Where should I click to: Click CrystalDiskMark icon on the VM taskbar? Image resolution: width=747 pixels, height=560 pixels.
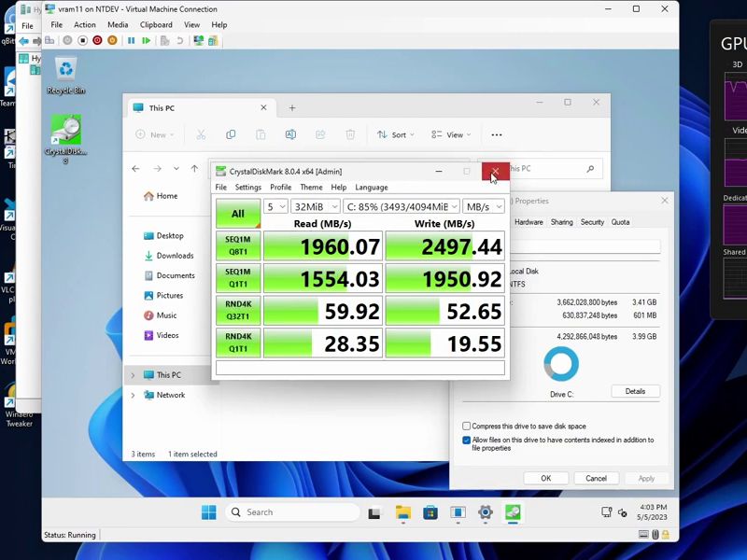pos(513,512)
